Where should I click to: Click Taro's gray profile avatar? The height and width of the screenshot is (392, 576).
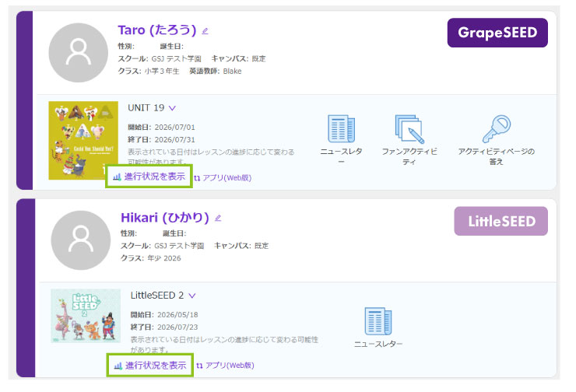click(79, 52)
